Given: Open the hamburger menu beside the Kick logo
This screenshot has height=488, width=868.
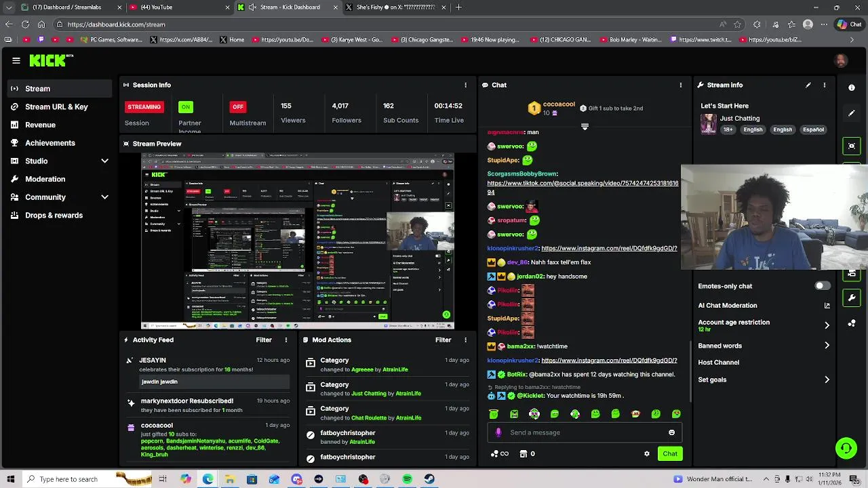Looking at the screenshot, I should tap(16, 60).
